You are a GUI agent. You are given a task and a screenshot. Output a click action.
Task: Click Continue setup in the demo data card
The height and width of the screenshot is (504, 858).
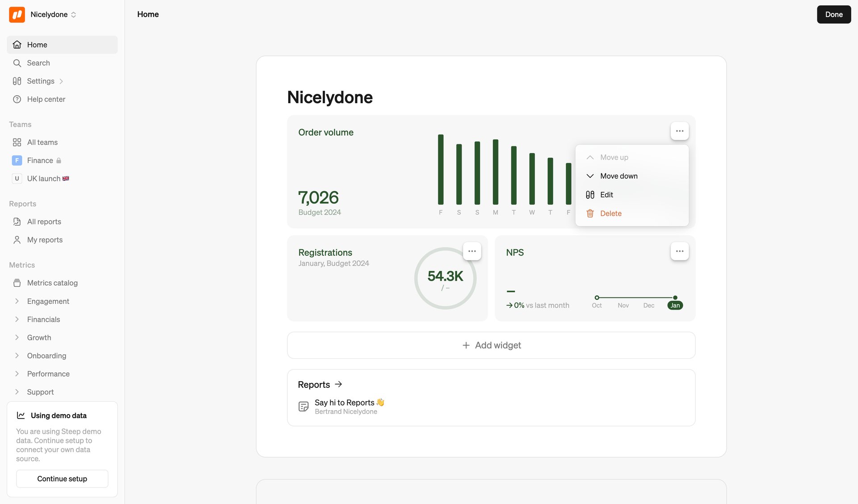62,479
